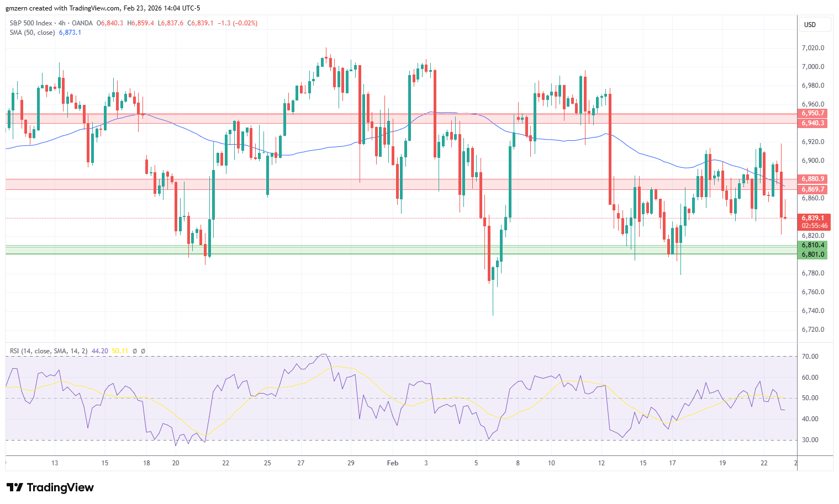The width and height of the screenshot is (839, 504).
Task: Click the RSI 70.00 scale label
Action: point(810,357)
